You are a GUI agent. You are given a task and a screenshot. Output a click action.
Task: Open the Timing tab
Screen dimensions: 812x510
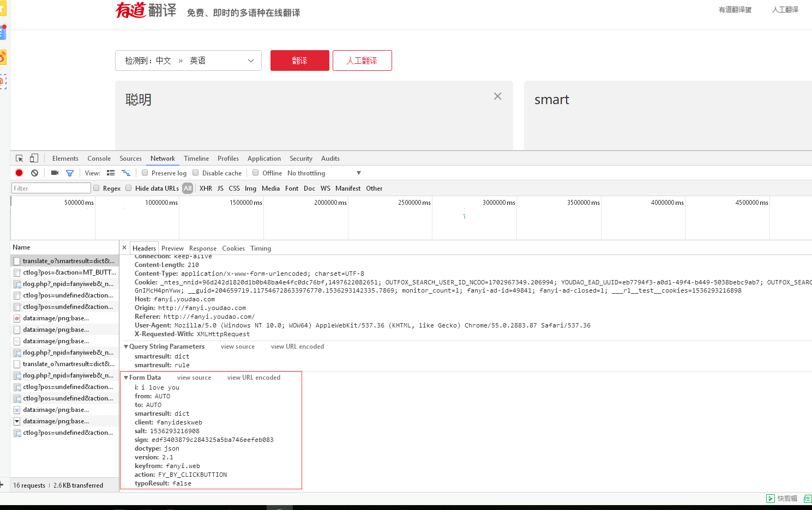261,248
